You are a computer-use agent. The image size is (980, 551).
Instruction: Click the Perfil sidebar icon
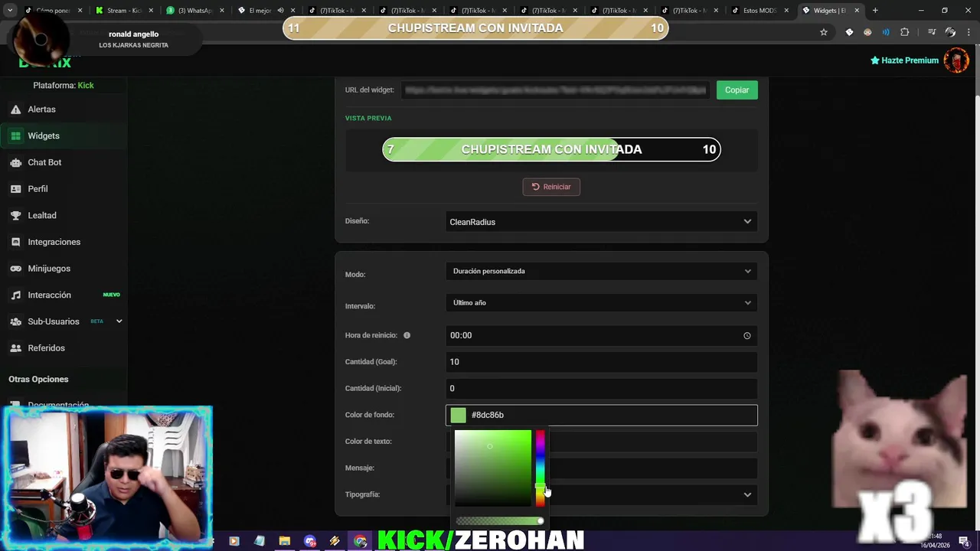(15, 189)
